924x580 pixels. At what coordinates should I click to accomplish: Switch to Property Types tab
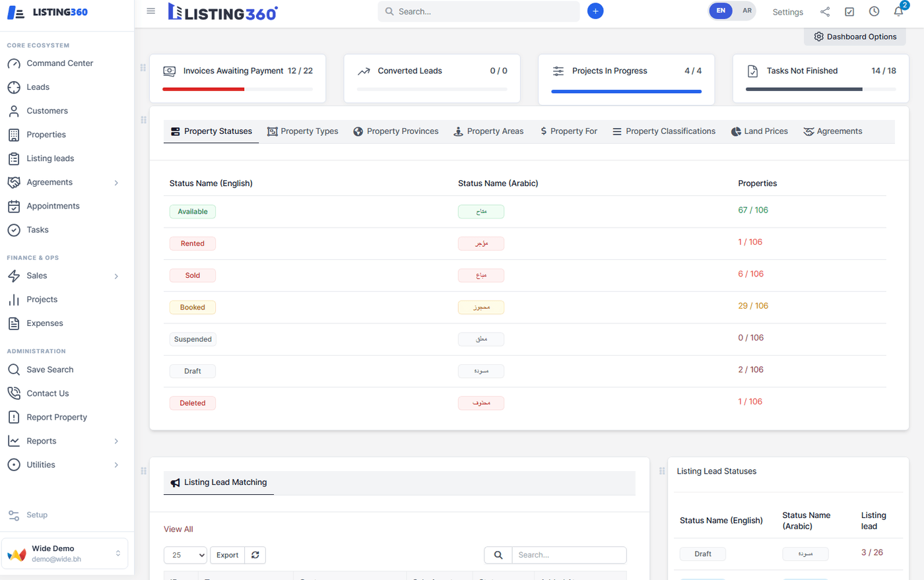[x=303, y=131]
